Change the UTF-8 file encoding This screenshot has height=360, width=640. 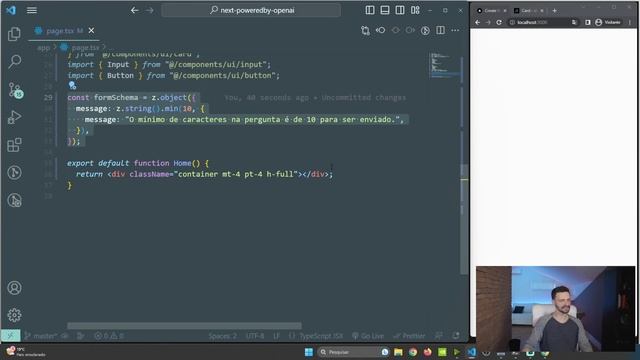[x=255, y=336]
